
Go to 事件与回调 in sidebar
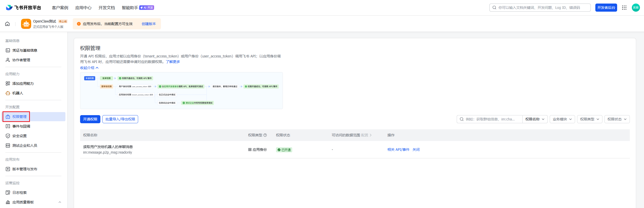pos(21,126)
